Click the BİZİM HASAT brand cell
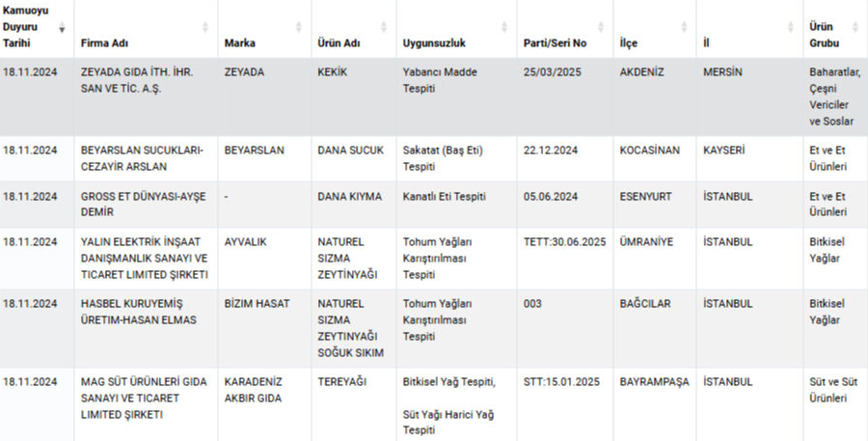The image size is (868, 441). pos(258,304)
